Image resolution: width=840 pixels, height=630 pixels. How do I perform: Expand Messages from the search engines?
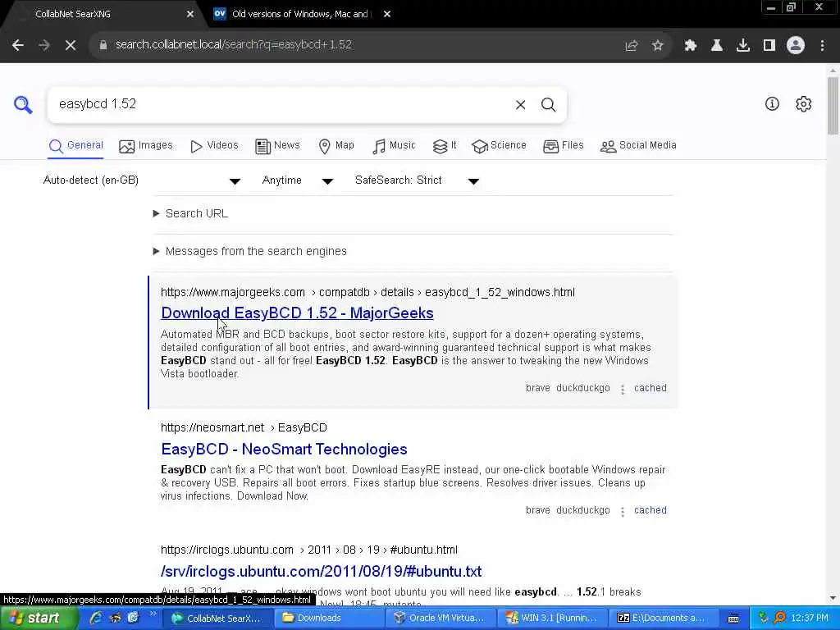(249, 251)
